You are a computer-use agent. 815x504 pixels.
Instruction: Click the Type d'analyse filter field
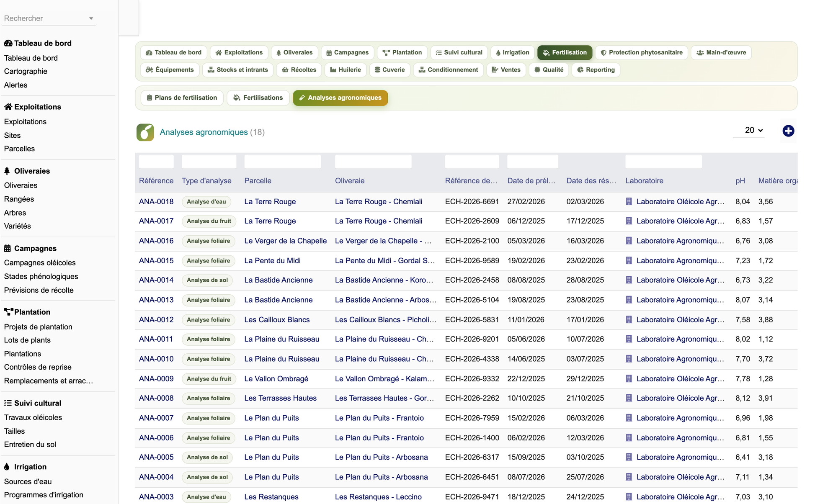209,162
